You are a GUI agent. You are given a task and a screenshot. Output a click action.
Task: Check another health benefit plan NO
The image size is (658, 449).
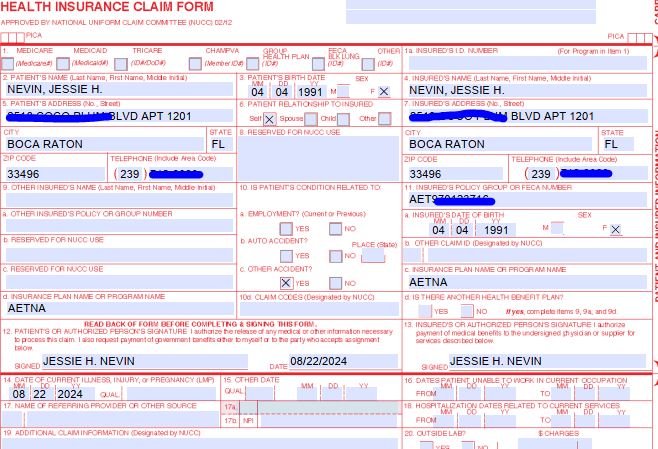[x=467, y=311]
